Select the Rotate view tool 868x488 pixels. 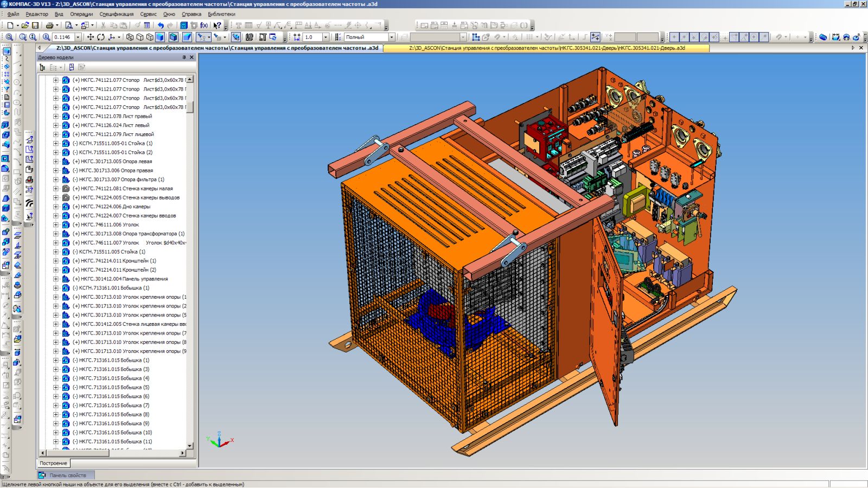(x=101, y=37)
